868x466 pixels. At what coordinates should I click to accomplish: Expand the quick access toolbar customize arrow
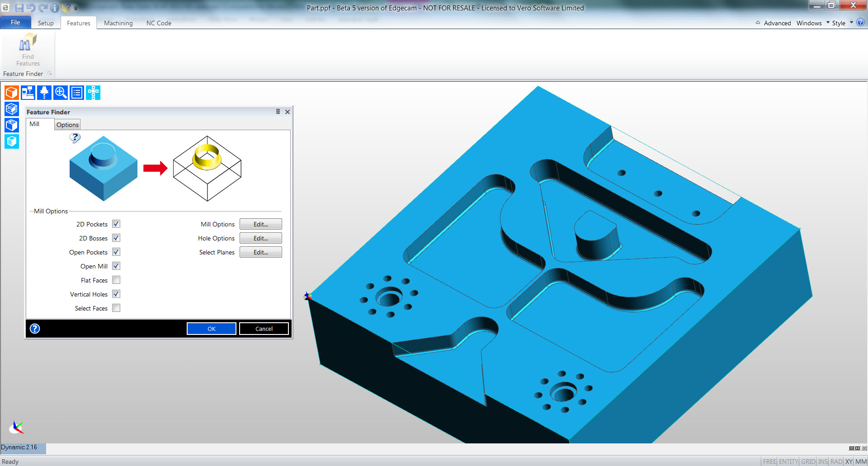(76, 8)
